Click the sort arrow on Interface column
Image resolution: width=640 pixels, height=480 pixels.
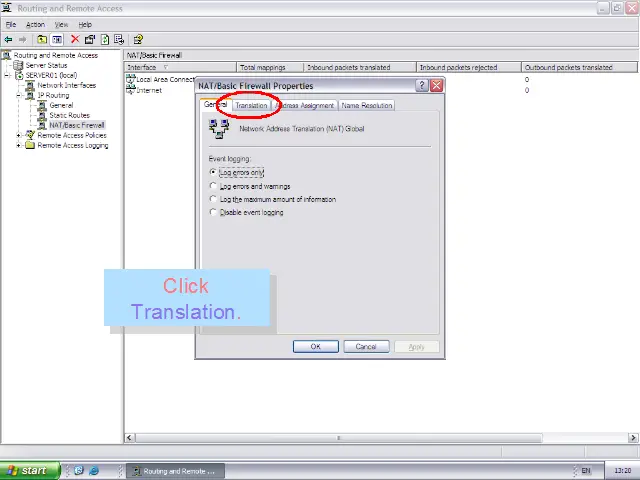pyautogui.click(x=166, y=67)
